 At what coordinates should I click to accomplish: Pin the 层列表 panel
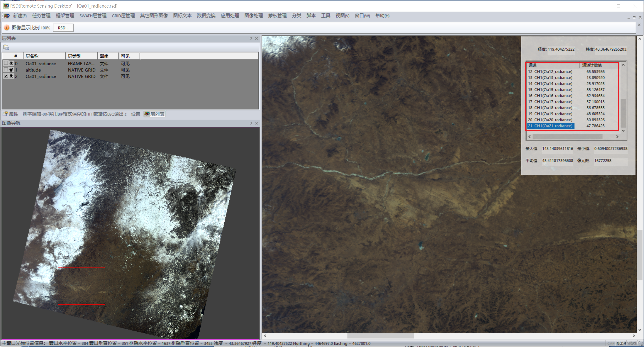pos(251,38)
